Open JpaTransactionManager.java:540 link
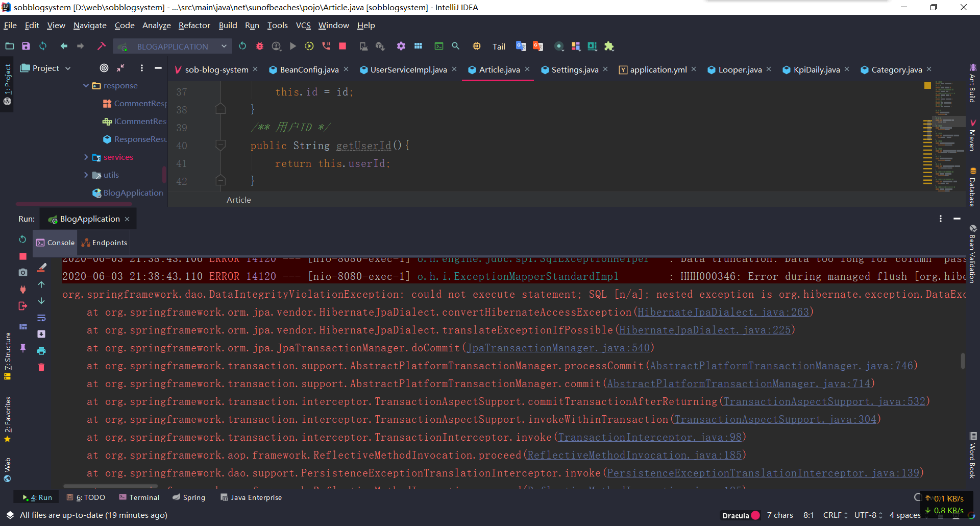Screen dimensions: 980x526 558,348
